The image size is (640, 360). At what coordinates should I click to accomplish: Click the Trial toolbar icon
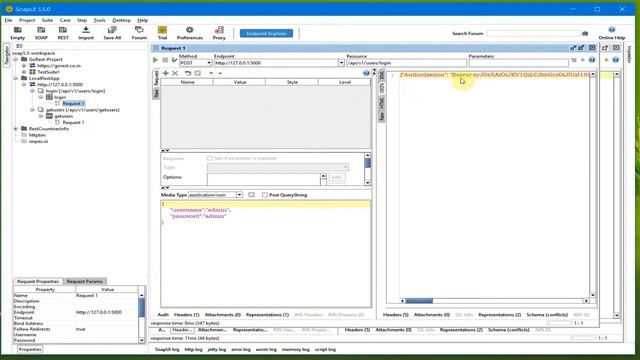[162, 33]
